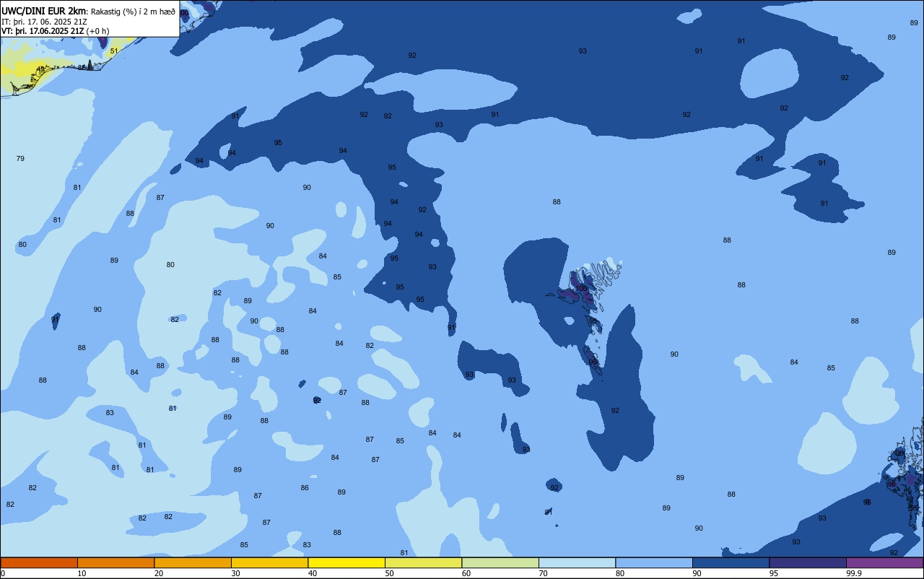The image size is (924, 579).
Task: Click the 30–40 legend color swatch
Action: tap(269, 562)
